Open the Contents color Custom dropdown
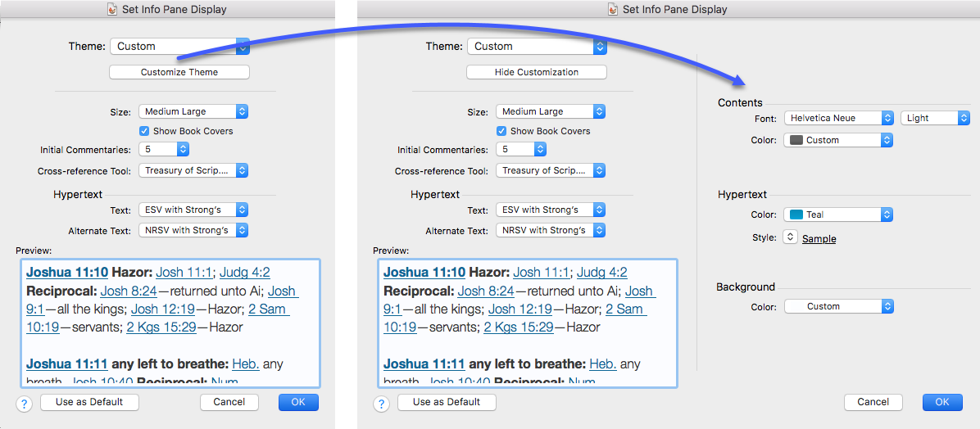 (838, 140)
